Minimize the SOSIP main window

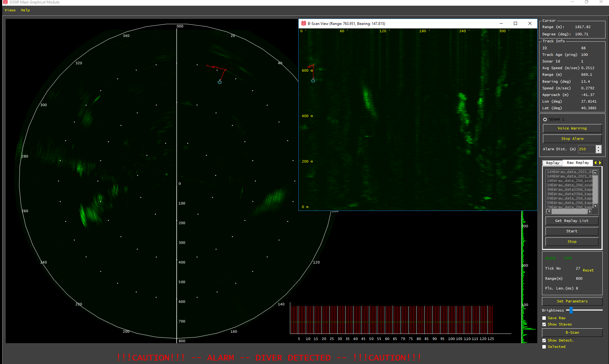click(x=572, y=2)
